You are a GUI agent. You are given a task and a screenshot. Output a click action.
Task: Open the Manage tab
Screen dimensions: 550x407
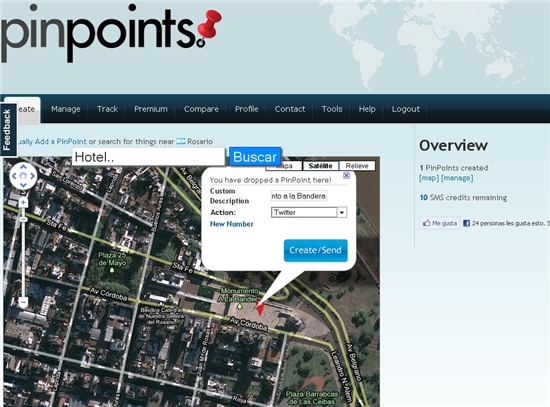pyautogui.click(x=66, y=109)
